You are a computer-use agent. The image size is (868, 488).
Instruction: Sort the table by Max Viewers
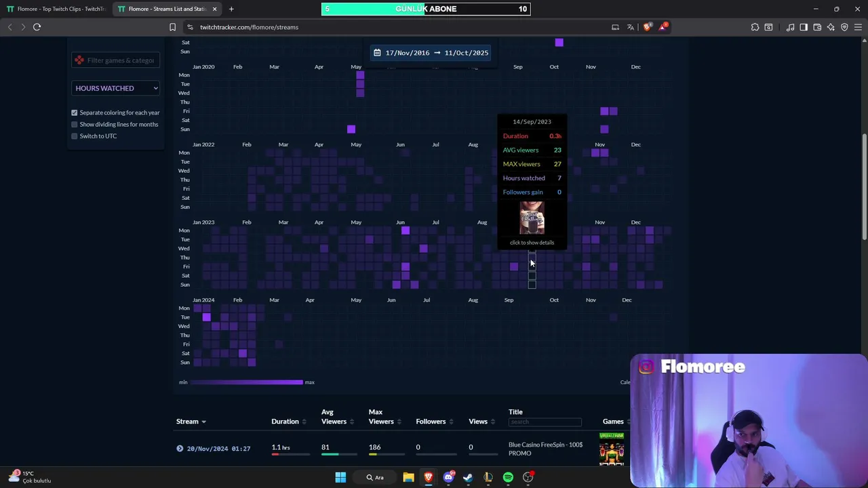pos(384,417)
